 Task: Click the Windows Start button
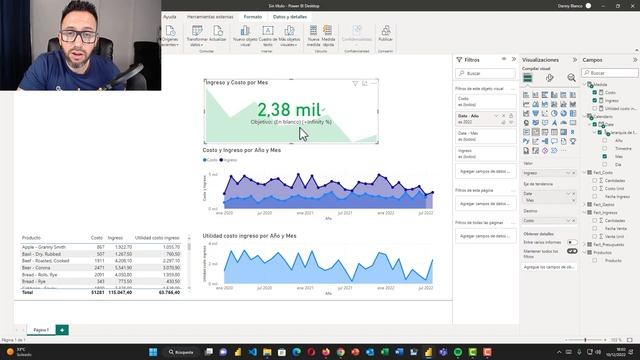point(153,352)
